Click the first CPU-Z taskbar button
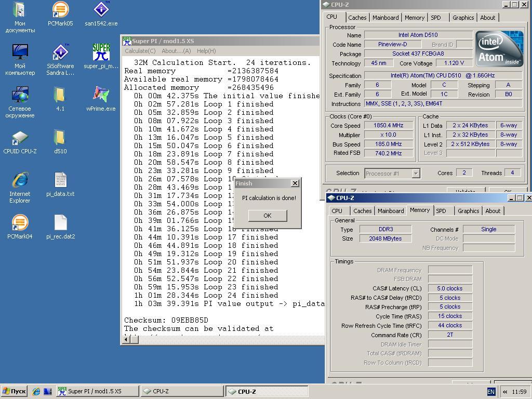 181,391
